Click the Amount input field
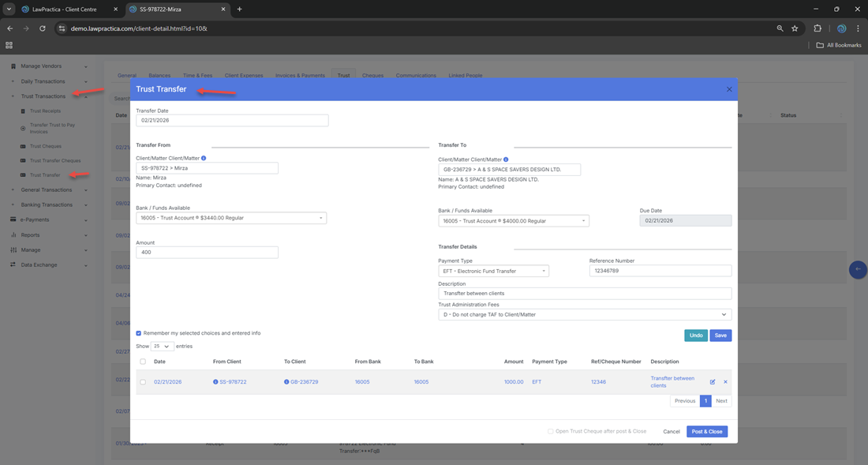This screenshot has width=868, height=465. 207,253
